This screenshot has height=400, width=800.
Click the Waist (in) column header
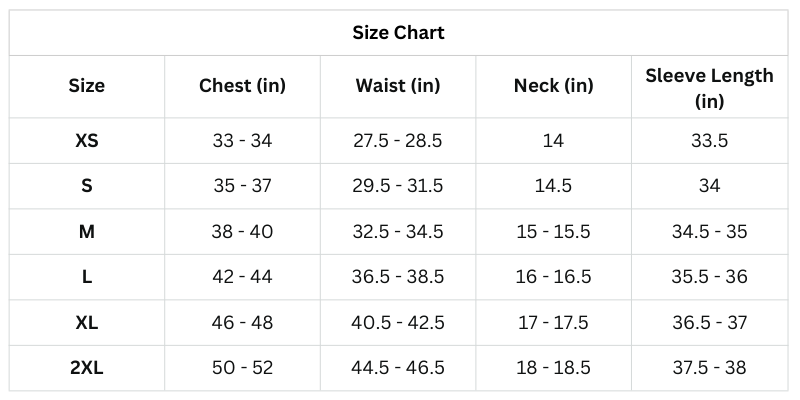click(x=398, y=86)
